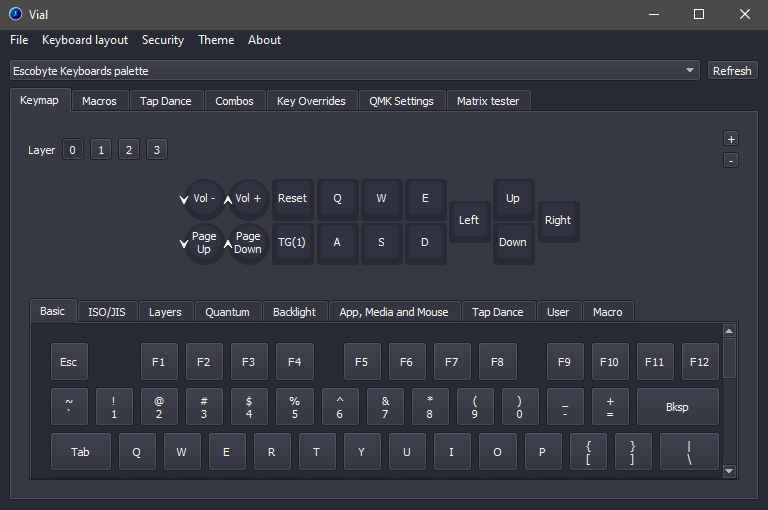Open the Keyboard layout menu
This screenshot has height=510, width=768.
[85, 40]
